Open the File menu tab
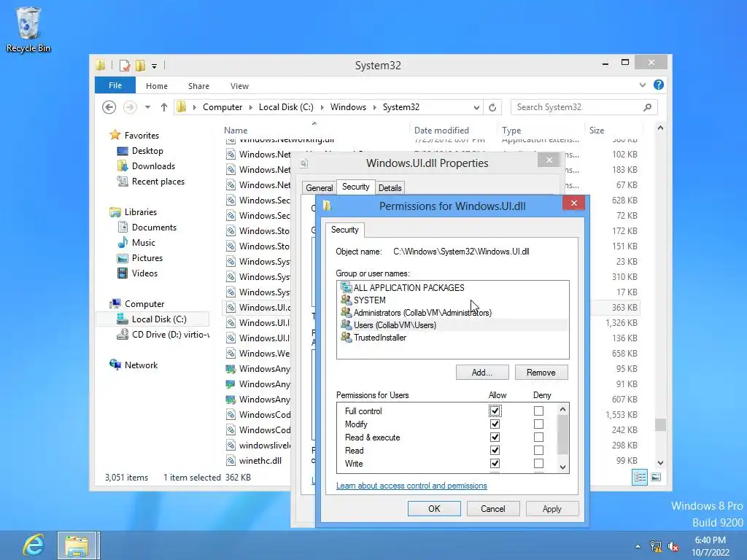The image size is (747, 560). coord(115,85)
